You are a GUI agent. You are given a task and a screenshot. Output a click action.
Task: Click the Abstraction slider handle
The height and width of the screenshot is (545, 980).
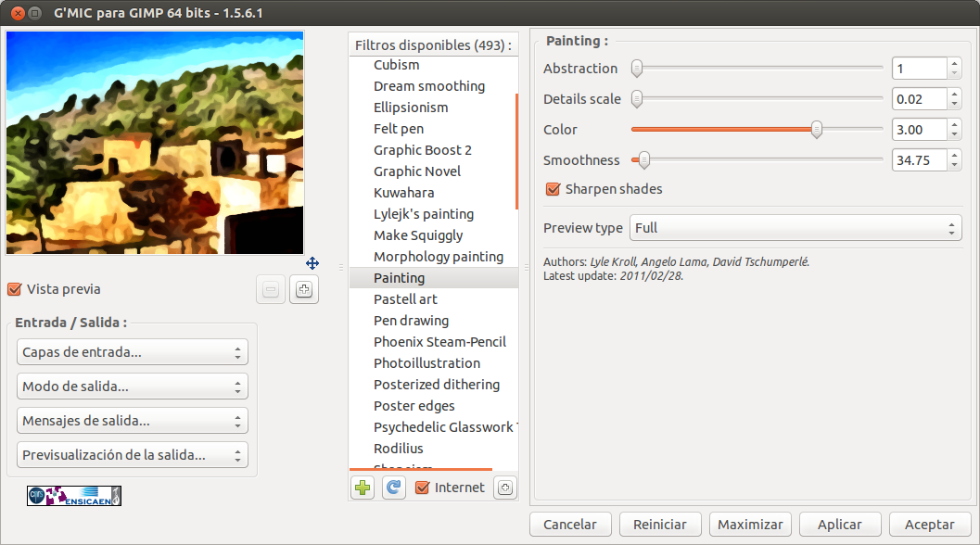coord(637,69)
